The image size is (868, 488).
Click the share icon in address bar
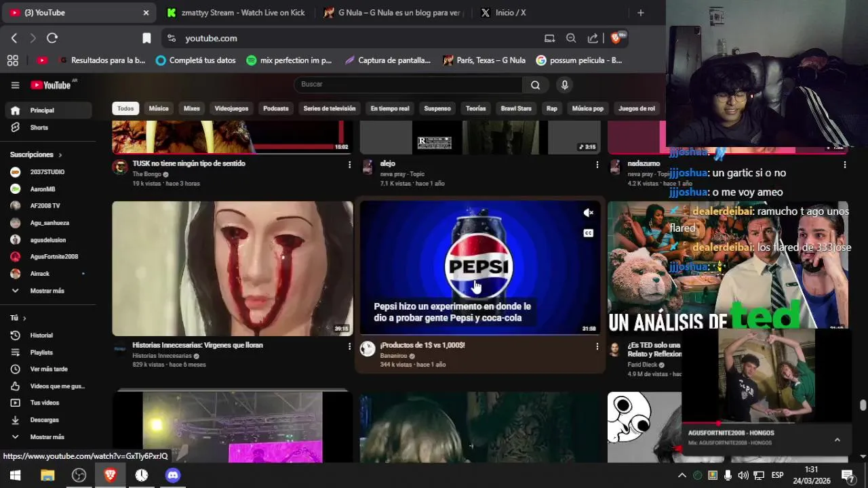tap(593, 38)
